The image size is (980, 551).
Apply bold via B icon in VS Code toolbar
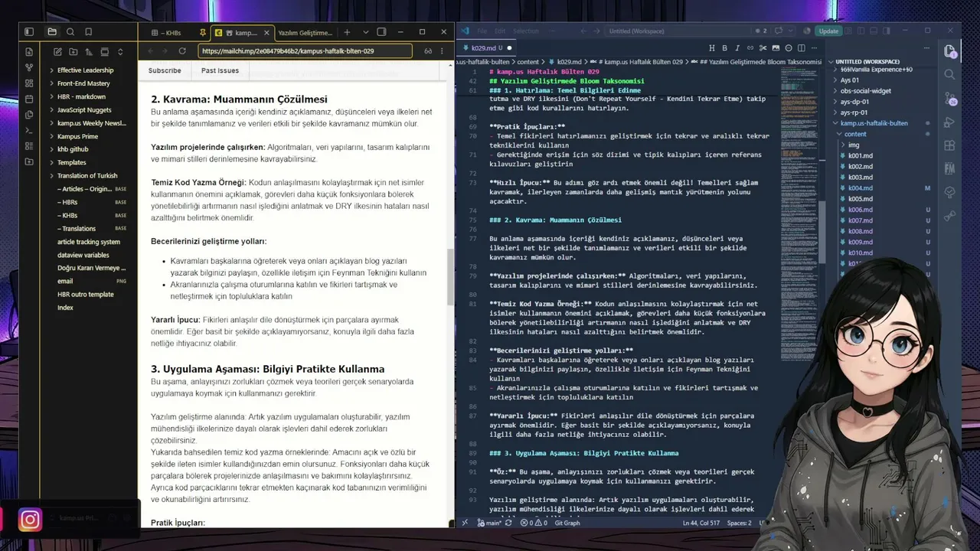[725, 48]
